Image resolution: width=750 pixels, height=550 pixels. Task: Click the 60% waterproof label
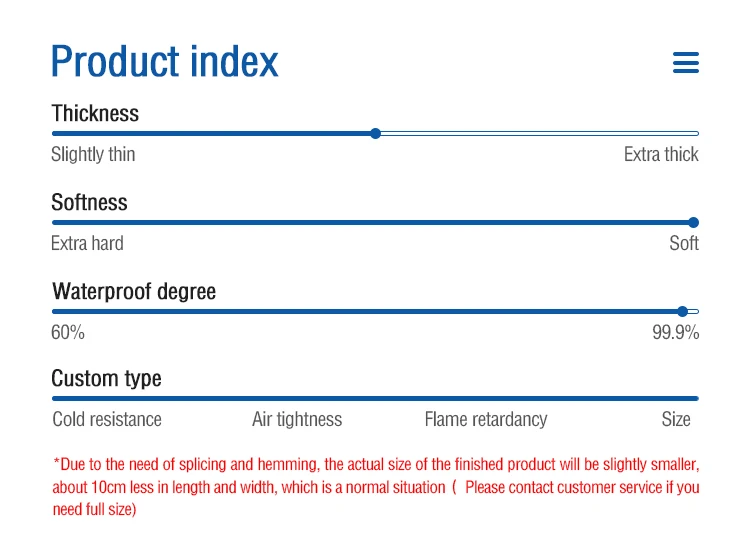(x=68, y=332)
